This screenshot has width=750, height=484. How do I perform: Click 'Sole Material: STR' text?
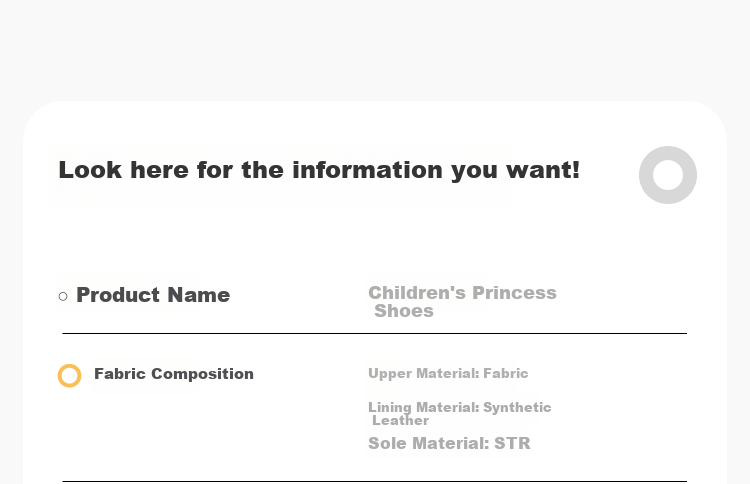tap(449, 443)
